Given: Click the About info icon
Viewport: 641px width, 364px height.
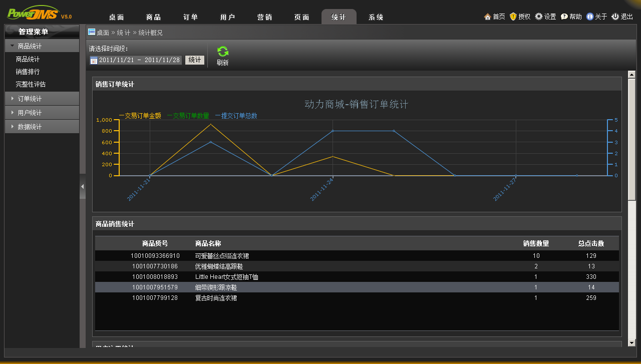Looking at the screenshot, I should click(x=590, y=17).
